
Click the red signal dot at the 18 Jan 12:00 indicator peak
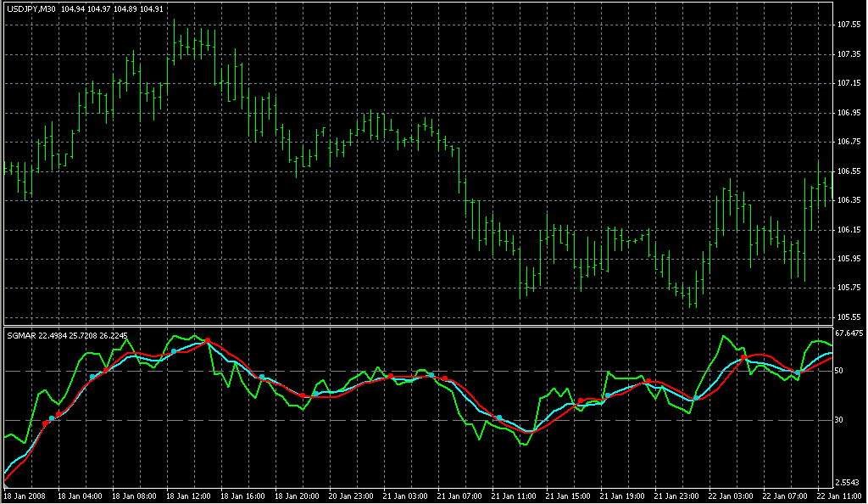(x=208, y=340)
